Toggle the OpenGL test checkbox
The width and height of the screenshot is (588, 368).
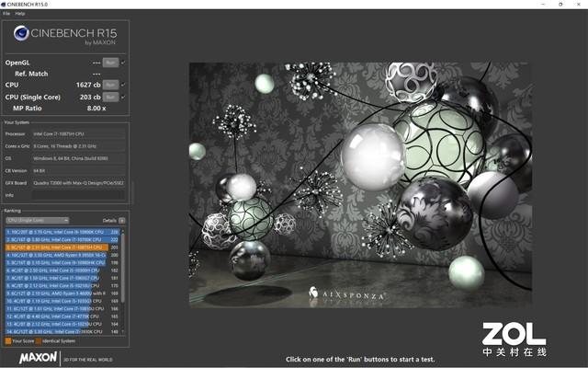(123, 63)
